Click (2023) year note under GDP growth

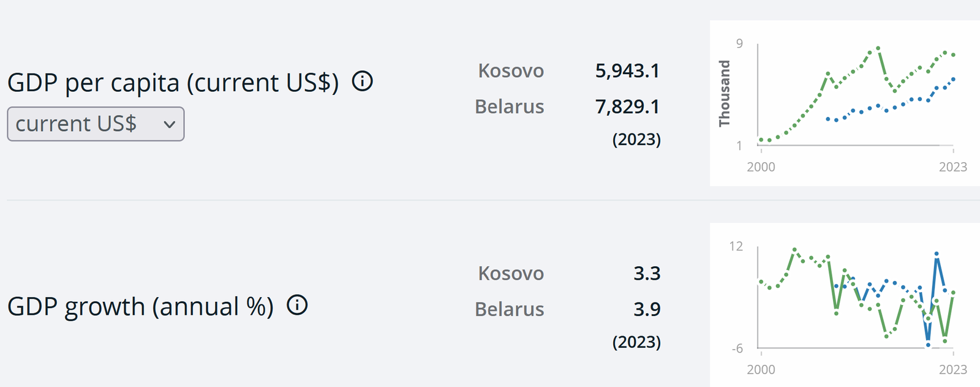click(x=636, y=342)
